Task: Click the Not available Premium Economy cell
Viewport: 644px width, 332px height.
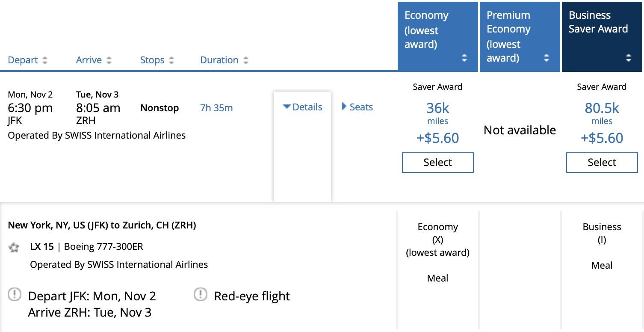Action: tap(520, 130)
